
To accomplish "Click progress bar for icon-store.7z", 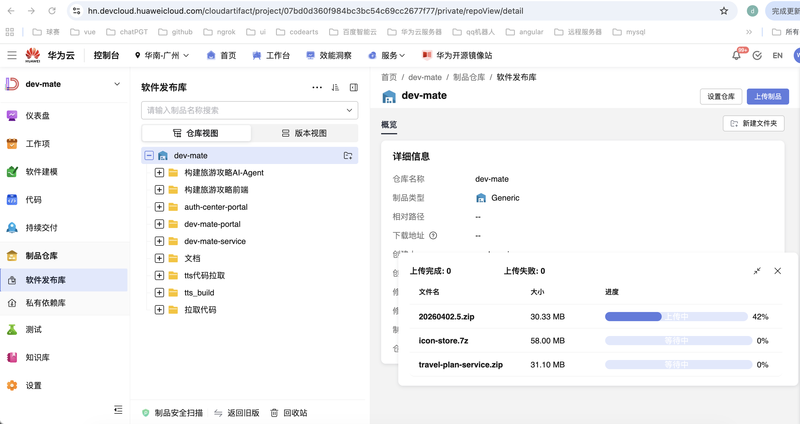I will pyautogui.click(x=679, y=340).
